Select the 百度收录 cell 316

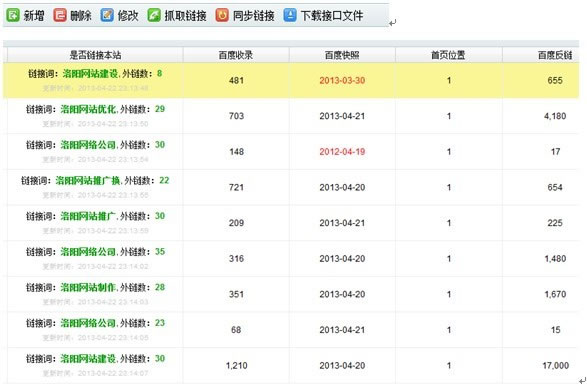[236, 259]
